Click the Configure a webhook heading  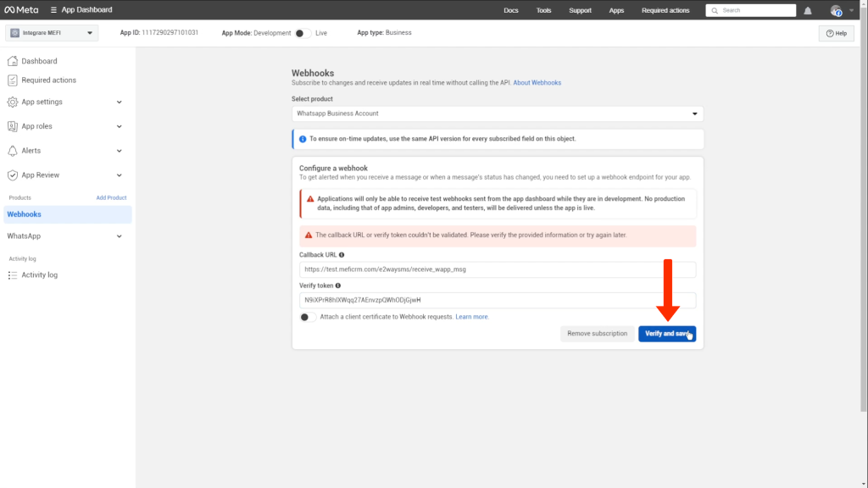(333, 169)
